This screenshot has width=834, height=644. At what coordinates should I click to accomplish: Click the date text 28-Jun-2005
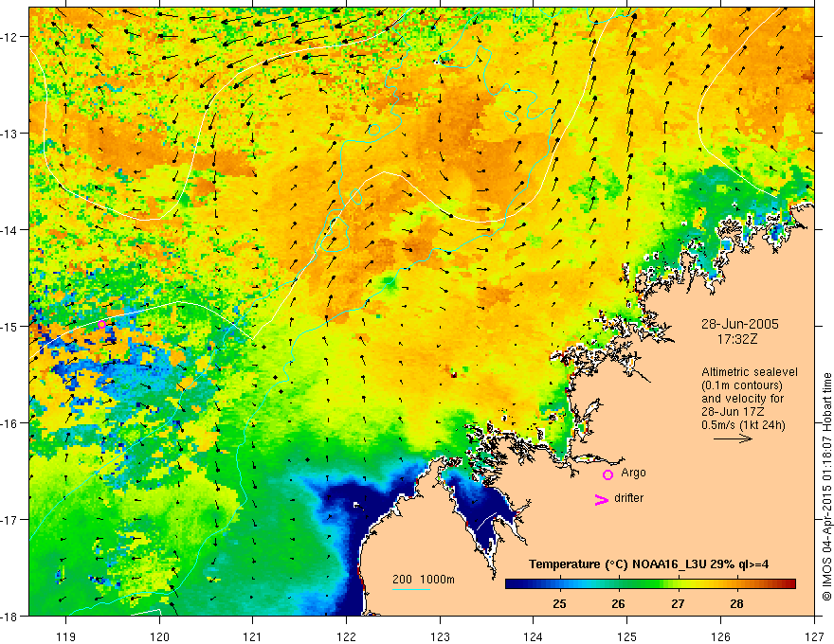pyautogui.click(x=740, y=324)
